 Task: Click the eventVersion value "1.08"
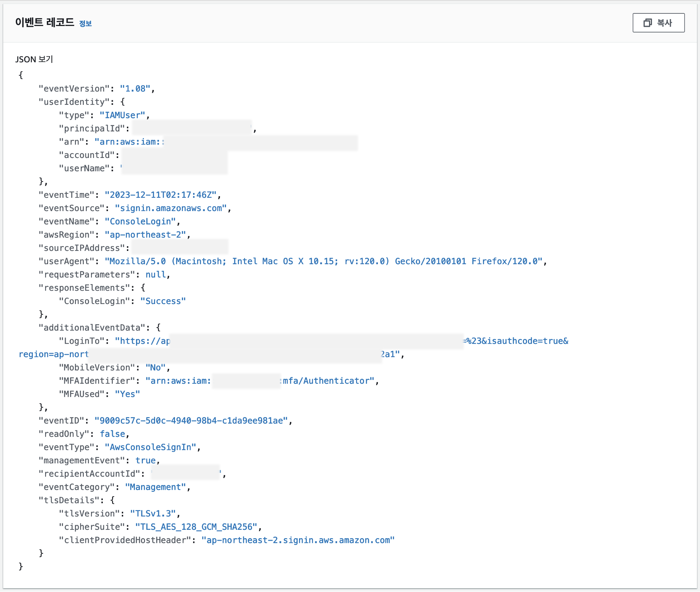(x=135, y=89)
